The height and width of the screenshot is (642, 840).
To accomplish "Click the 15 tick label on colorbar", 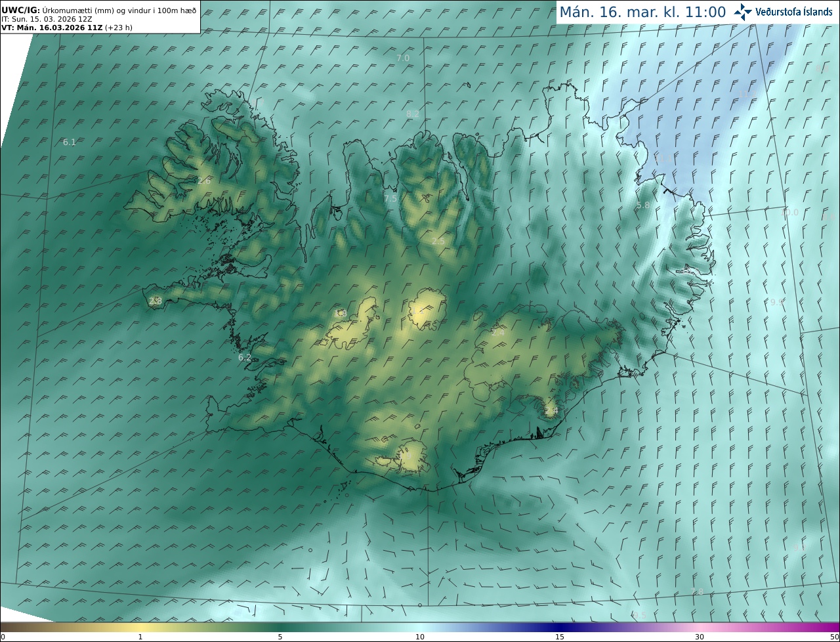I will click(x=560, y=637).
